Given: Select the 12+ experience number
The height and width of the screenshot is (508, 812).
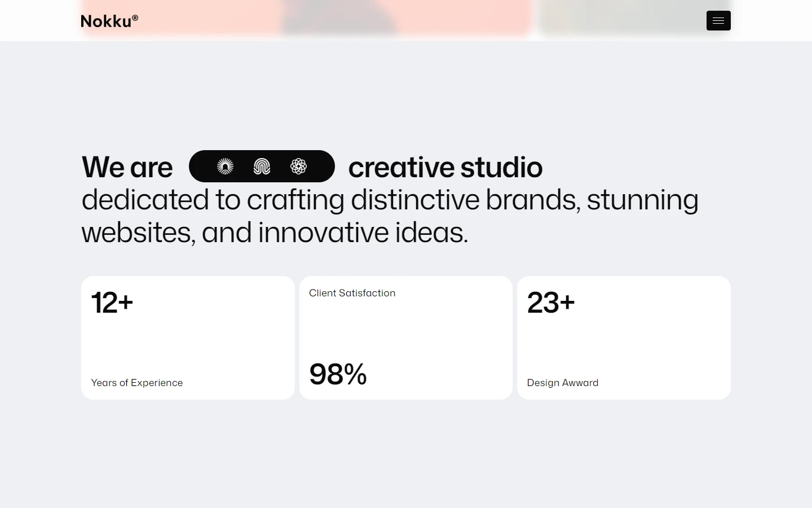Looking at the screenshot, I should (112, 303).
